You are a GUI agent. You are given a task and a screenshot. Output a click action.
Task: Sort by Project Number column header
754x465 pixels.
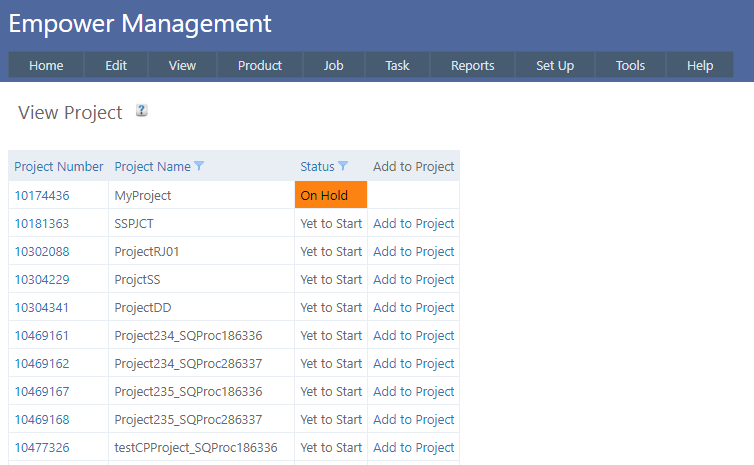coord(59,166)
